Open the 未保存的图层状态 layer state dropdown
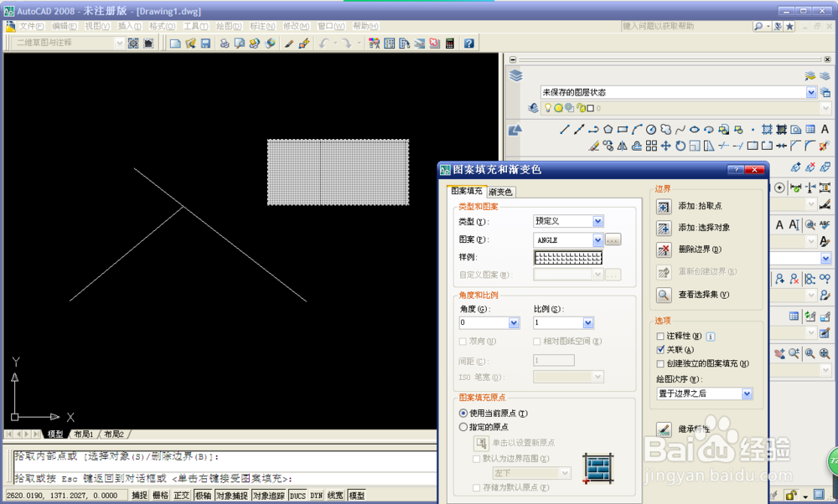The width and height of the screenshot is (838, 504). tap(811, 92)
